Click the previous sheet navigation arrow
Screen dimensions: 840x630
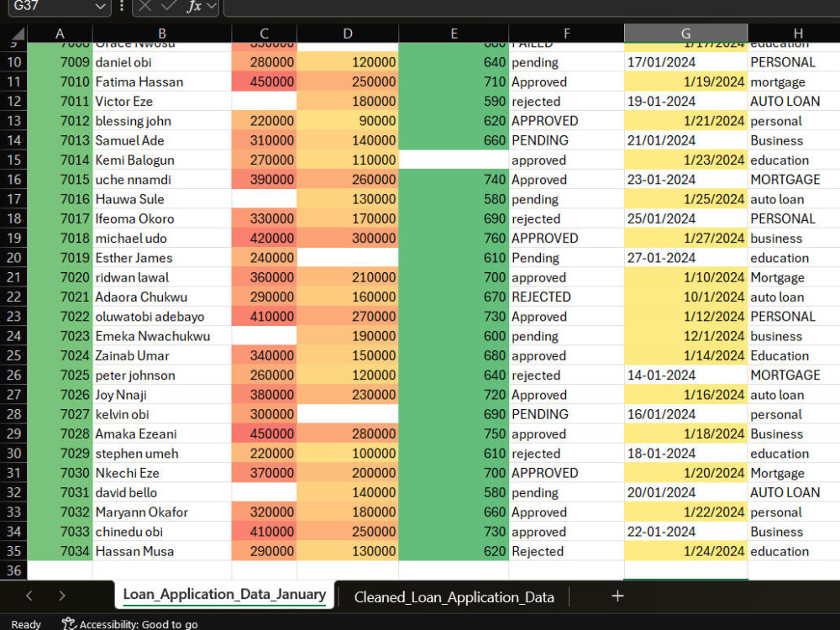pos(29,596)
